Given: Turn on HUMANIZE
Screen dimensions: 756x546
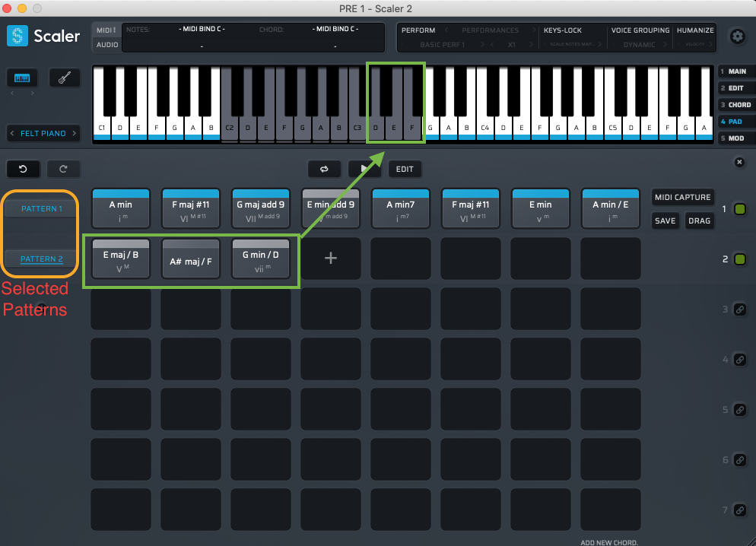Looking at the screenshot, I should (695, 30).
